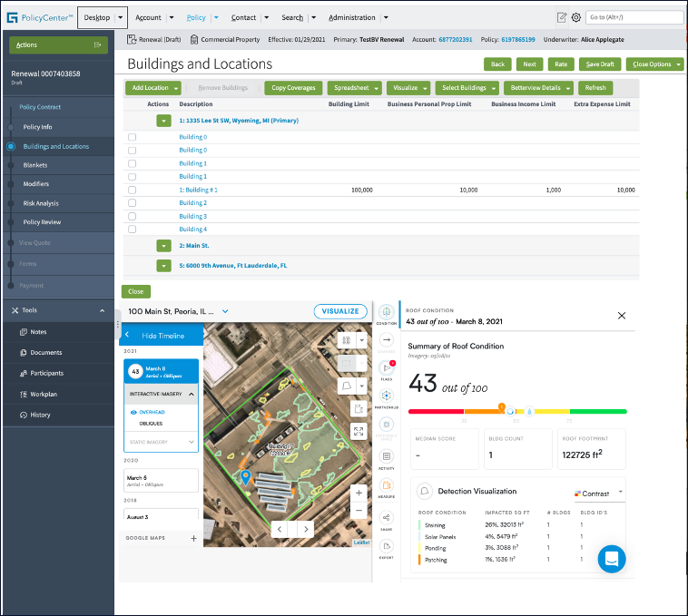Collapse the Interactive Imagery section
This screenshot has width=688, height=616.
point(192,394)
